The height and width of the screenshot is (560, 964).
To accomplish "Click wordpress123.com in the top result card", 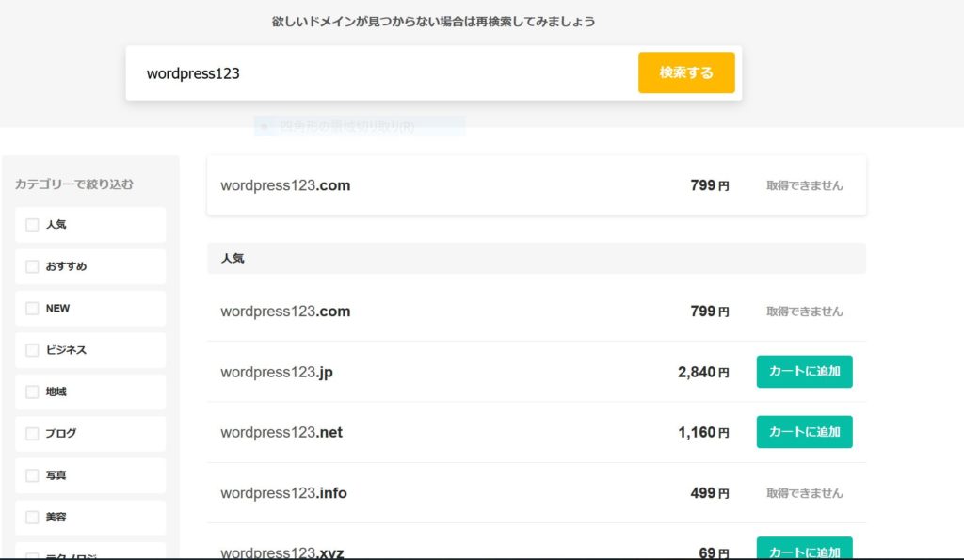I will click(285, 185).
